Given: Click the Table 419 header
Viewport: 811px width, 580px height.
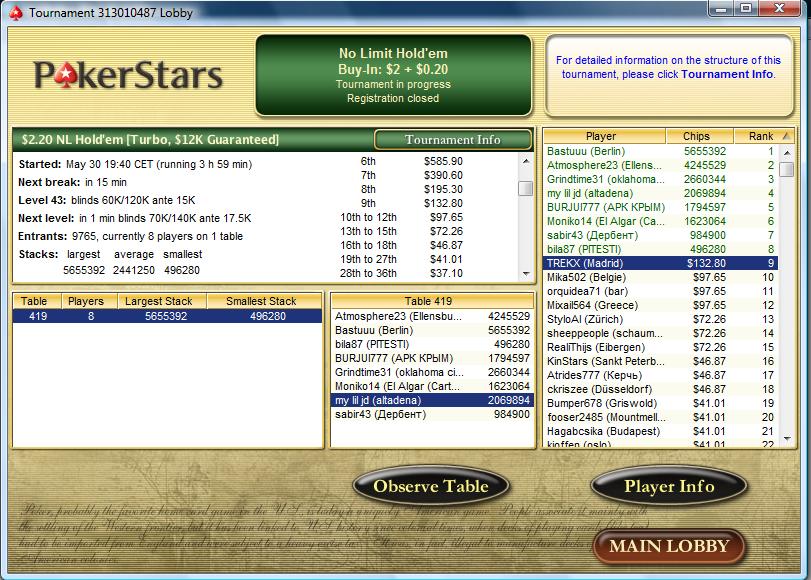Looking at the screenshot, I should [432, 301].
